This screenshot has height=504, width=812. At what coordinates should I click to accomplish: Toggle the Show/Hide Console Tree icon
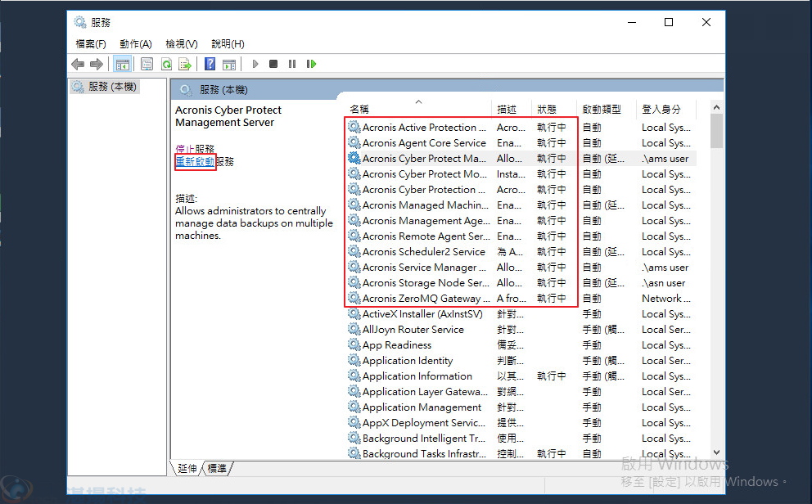click(123, 64)
